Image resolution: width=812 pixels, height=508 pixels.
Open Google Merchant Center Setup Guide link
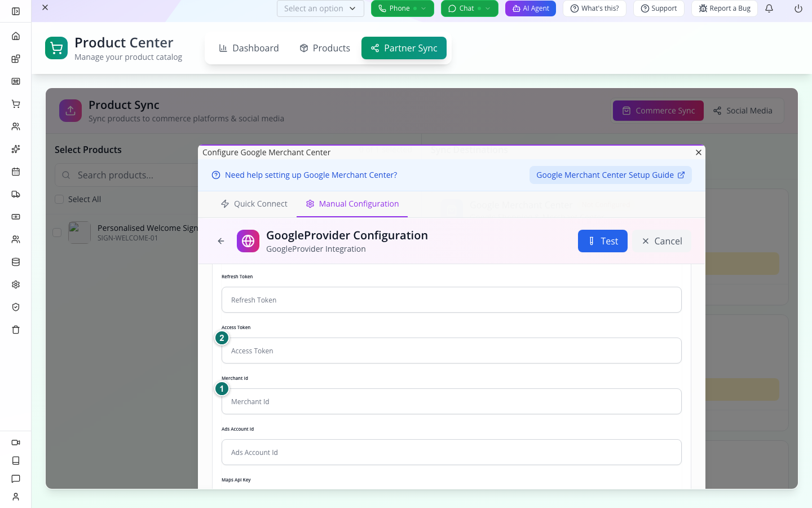(611, 175)
